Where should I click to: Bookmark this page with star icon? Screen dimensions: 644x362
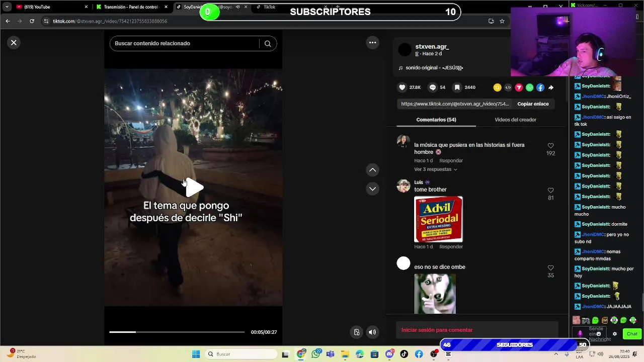point(502,21)
